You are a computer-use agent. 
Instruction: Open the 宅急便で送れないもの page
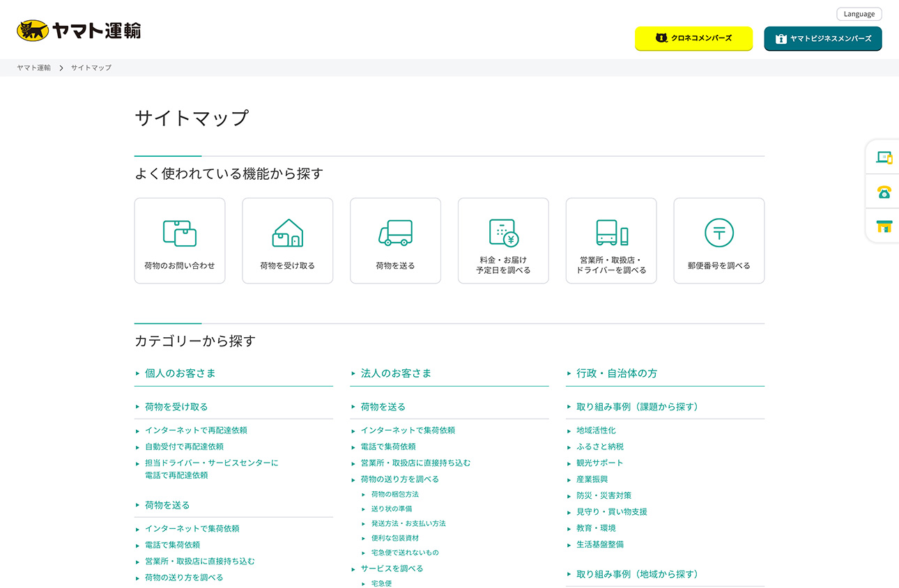[x=404, y=552]
